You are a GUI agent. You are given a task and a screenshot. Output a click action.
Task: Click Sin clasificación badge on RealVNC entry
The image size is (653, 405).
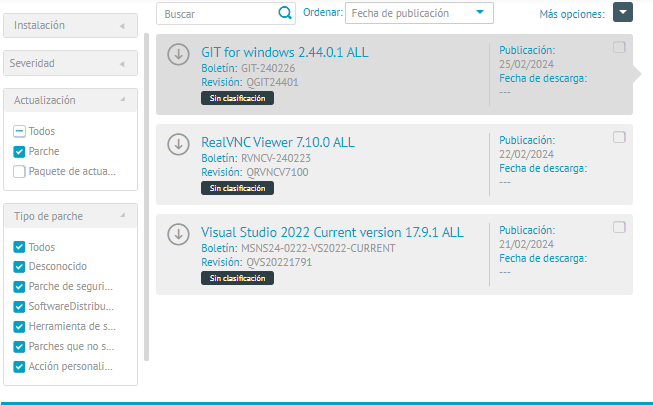click(x=237, y=188)
